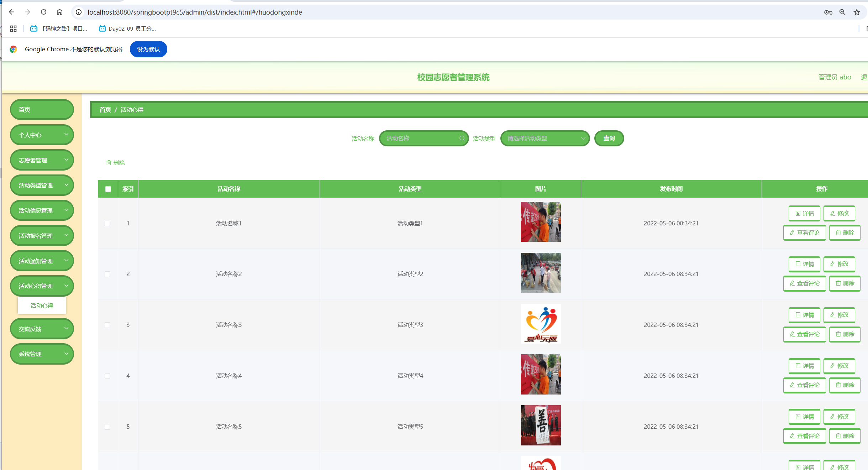Click the 查询 search button
The width and height of the screenshot is (868, 470).
click(x=609, y=138)
